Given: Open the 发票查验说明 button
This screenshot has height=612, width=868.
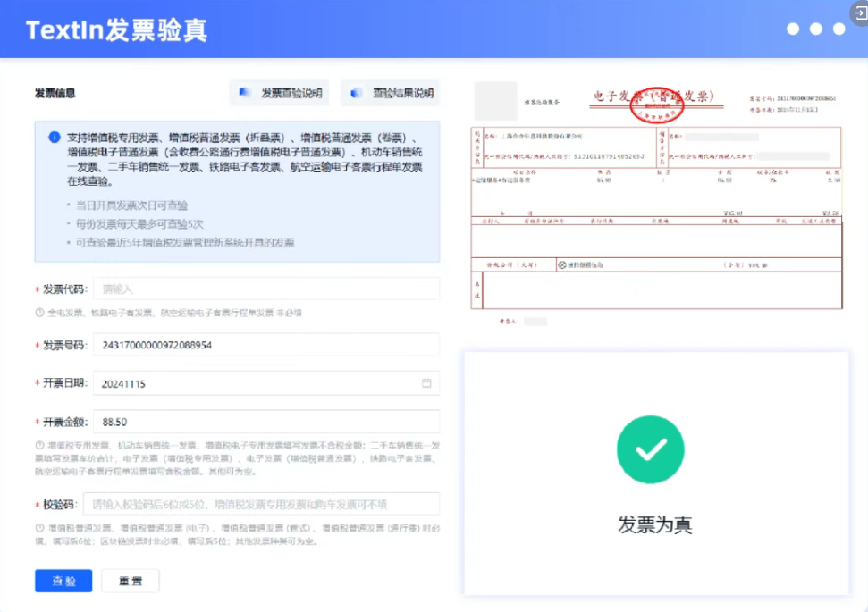Looking at the screenshot, I should tap(280, 93).
